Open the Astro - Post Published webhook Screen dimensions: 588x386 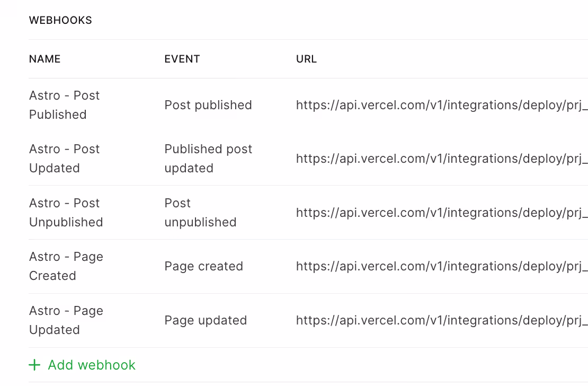pyautogui.click(x=64, y=105)
